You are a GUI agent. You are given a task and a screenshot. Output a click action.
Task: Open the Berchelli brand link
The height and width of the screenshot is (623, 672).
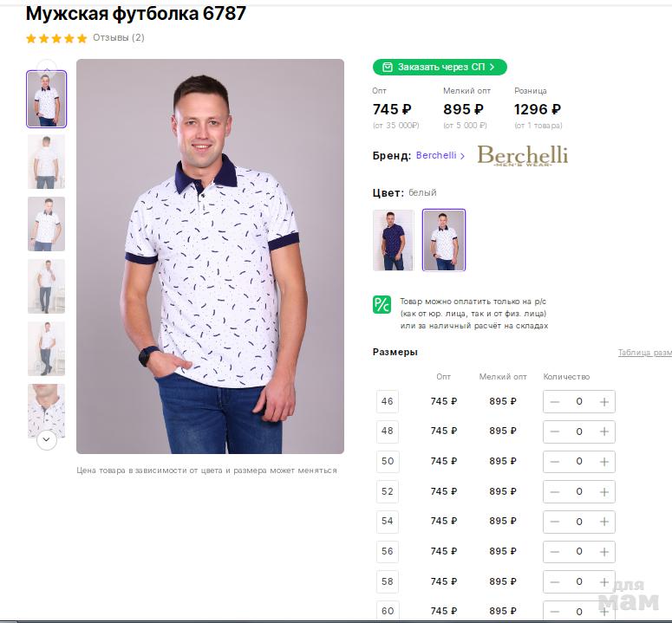pyautogui.click(x=440, y=156)
